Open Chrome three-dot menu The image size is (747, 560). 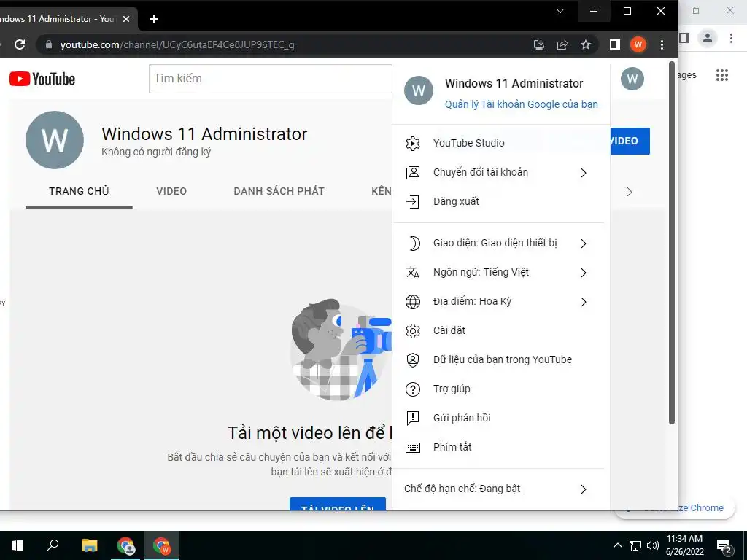(662, 44)
